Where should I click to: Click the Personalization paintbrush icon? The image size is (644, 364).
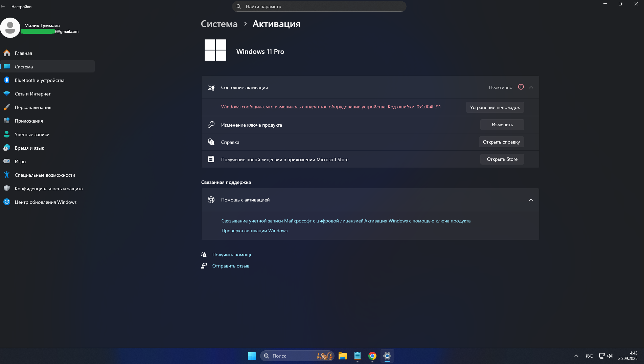(x=7, y=107)
